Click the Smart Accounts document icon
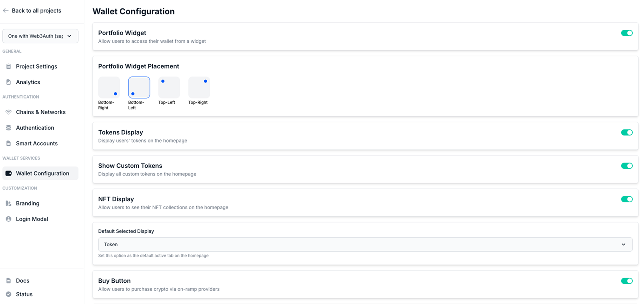 point(9,144)
